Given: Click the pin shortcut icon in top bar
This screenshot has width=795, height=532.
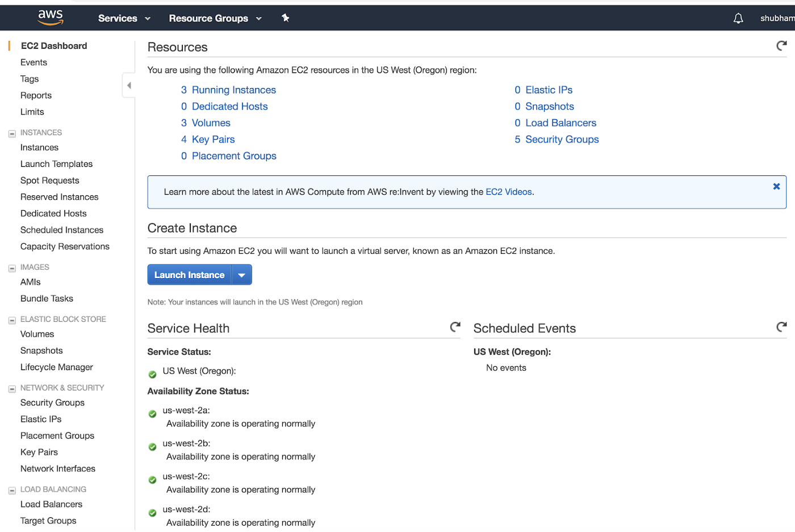Looking at the screenshot, I should 286,18.
